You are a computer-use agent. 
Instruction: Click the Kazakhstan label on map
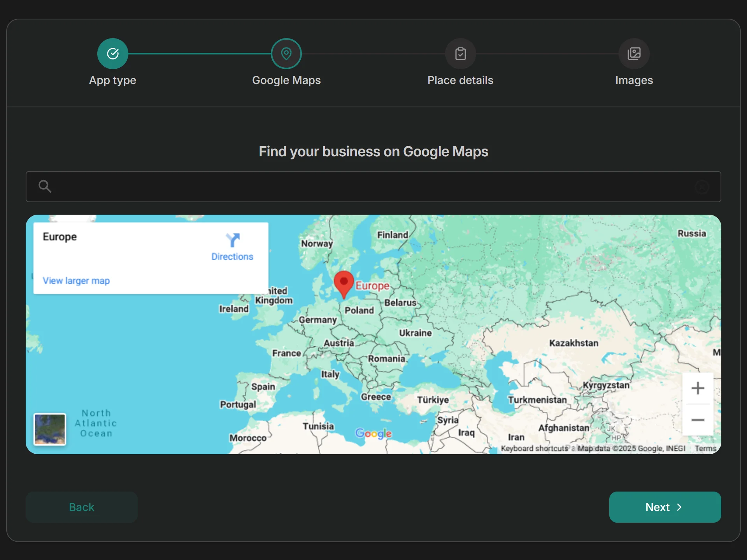(x=574, y=343)
